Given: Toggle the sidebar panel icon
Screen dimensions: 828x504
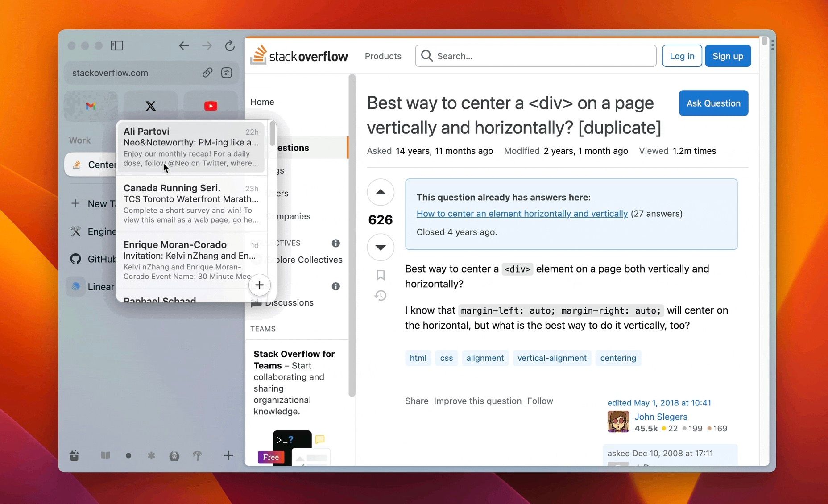Looking at the screenshot, I should click(x=117, y=45).
